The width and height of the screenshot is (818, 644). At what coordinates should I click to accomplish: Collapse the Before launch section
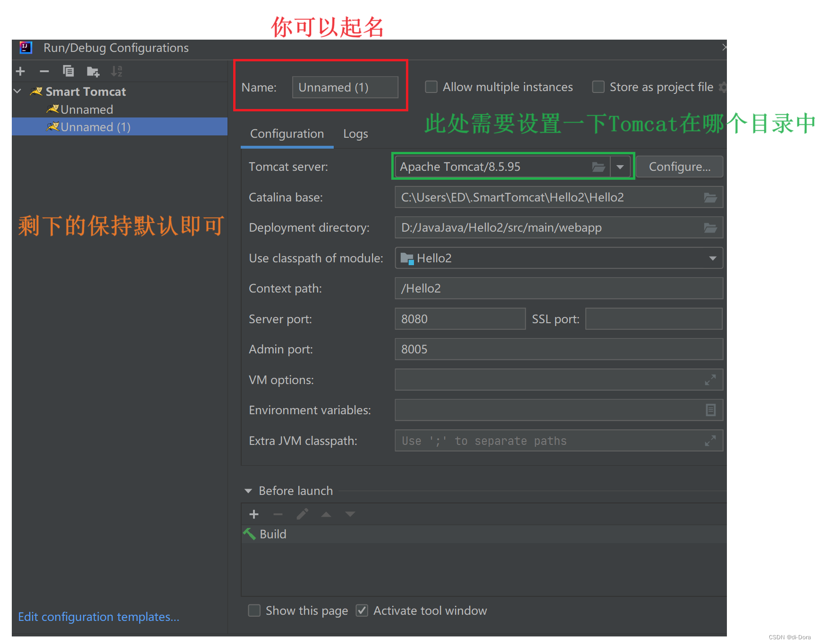(x=248, y=491)
